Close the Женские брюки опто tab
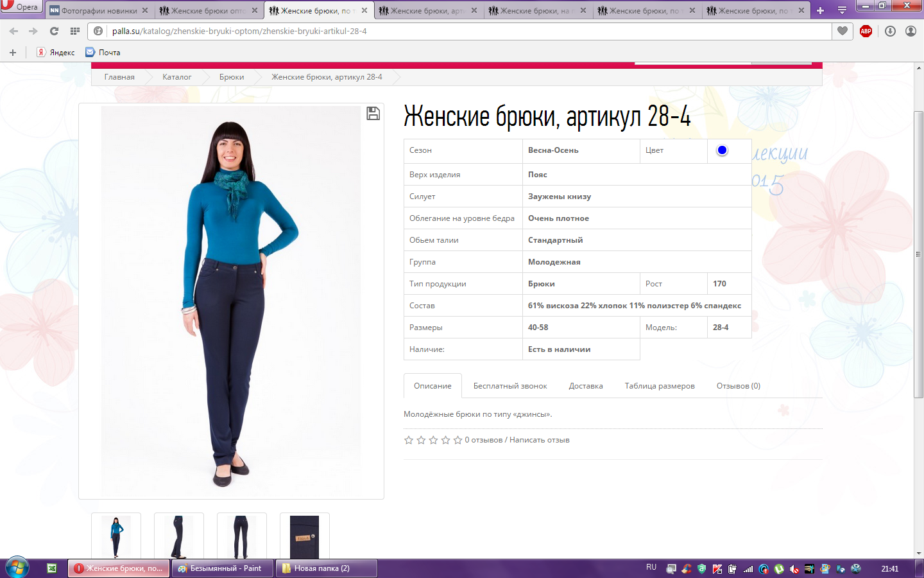 click(255, 10)
